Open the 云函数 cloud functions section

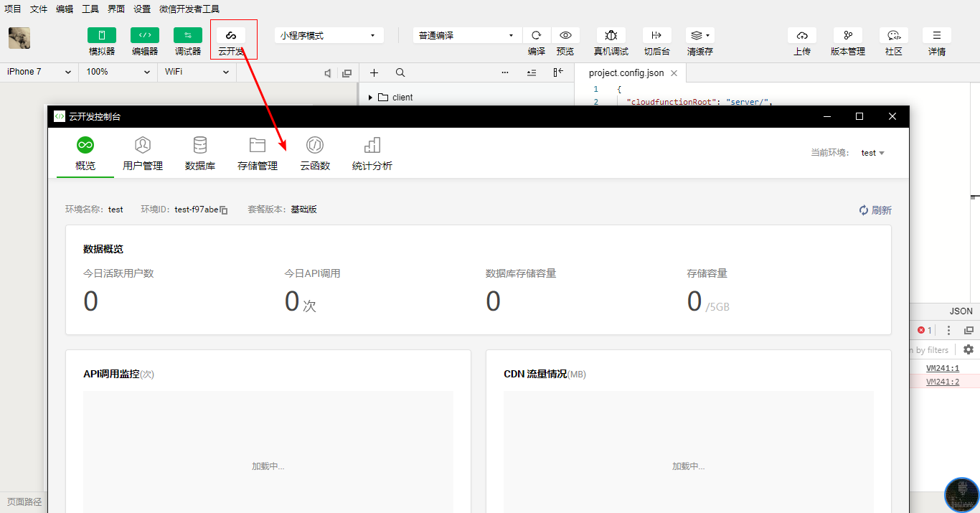pyautogui.click(x=314, y=154)
